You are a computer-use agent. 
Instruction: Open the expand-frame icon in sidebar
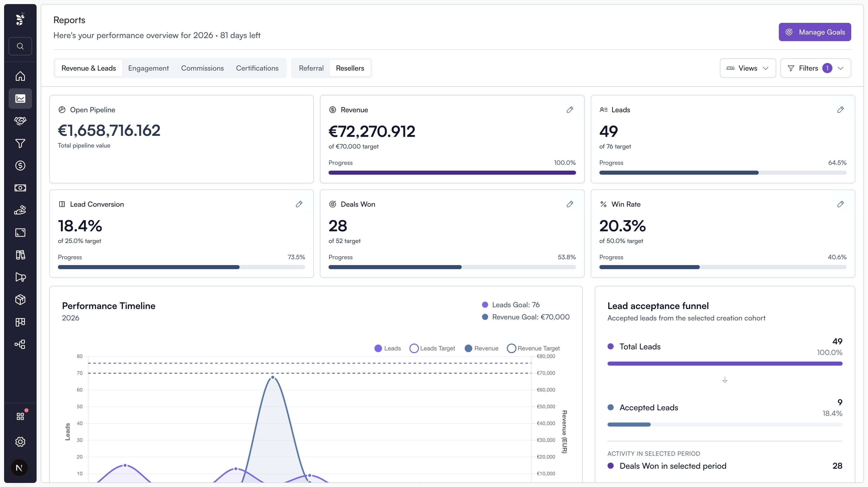pos(20,232)
